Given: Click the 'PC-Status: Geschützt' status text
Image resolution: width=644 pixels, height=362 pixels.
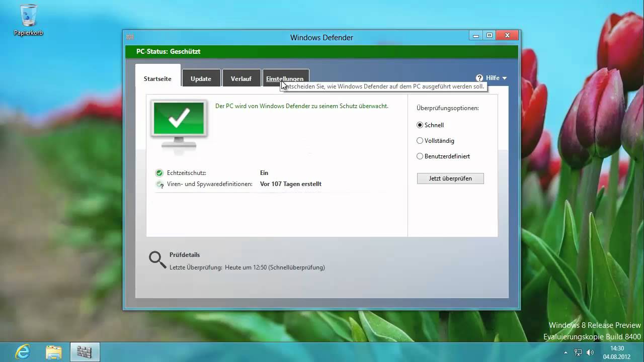Looking at the screenshot, I should pyautogui.click(x=168, y=52).
